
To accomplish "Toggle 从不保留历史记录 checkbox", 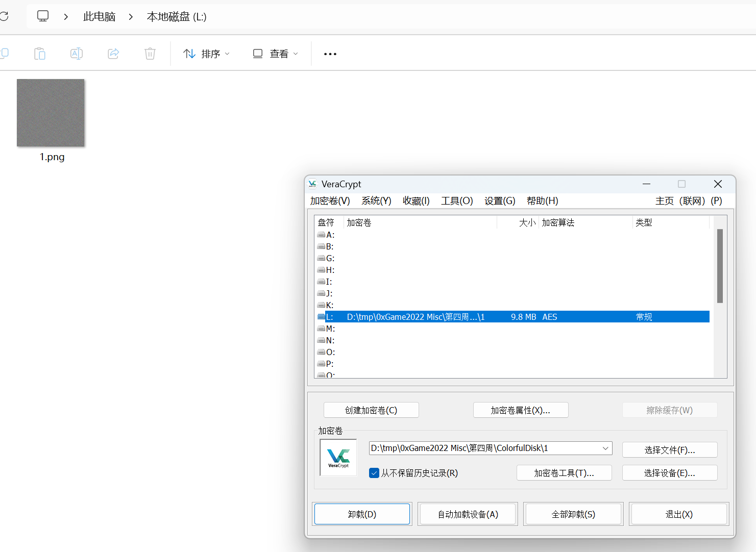I will click(374, 473).
